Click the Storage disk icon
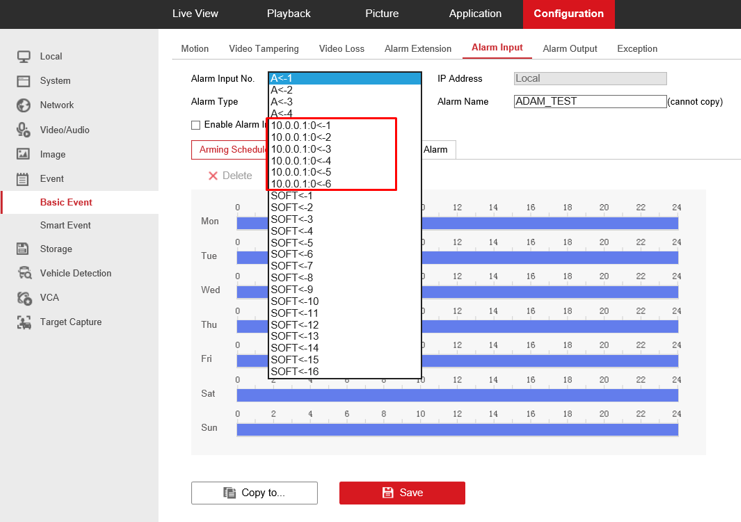The width and height of the screenshot is (741, 522). point(23,249)
